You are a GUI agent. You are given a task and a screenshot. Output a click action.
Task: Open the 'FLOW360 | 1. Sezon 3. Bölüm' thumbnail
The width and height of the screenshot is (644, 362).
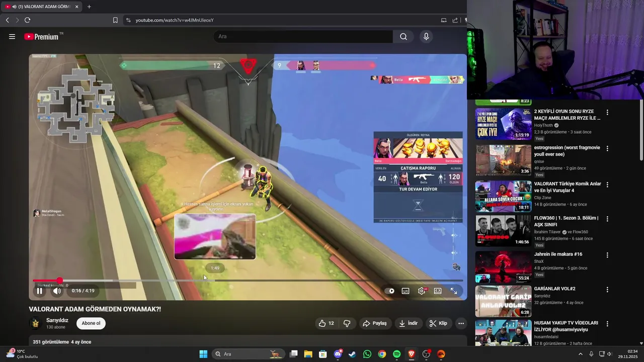(x=503, y=231)
